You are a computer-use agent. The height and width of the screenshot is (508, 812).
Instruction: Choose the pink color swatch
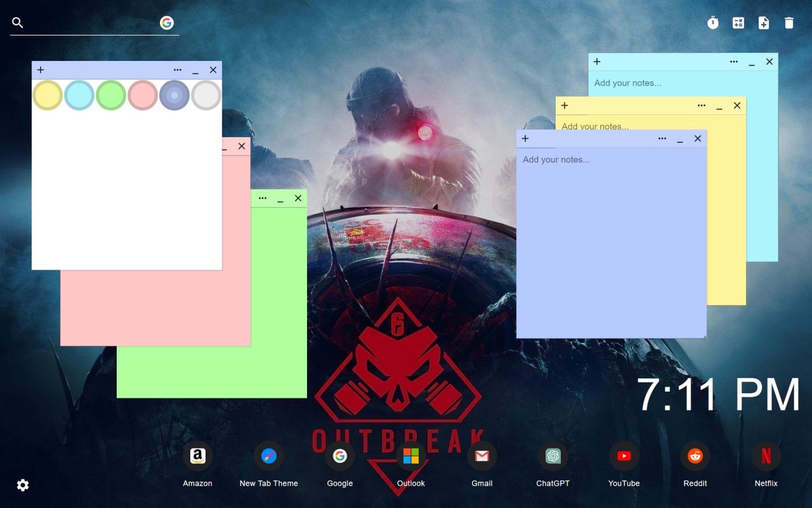143,95
